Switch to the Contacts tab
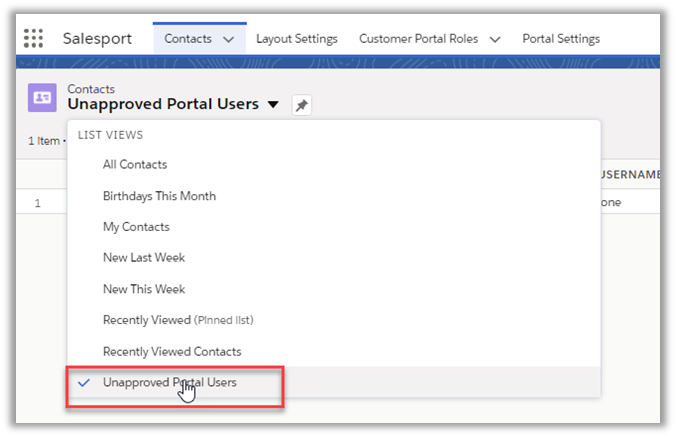The height and width of the screenshot is (437, 676). pyautogui.click(x=187, y=39)
